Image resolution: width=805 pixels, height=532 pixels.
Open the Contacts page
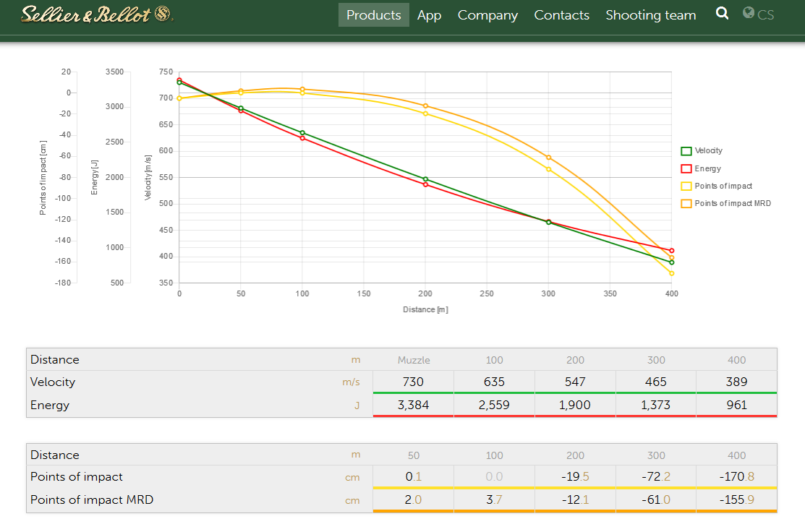tap(561, 15)
